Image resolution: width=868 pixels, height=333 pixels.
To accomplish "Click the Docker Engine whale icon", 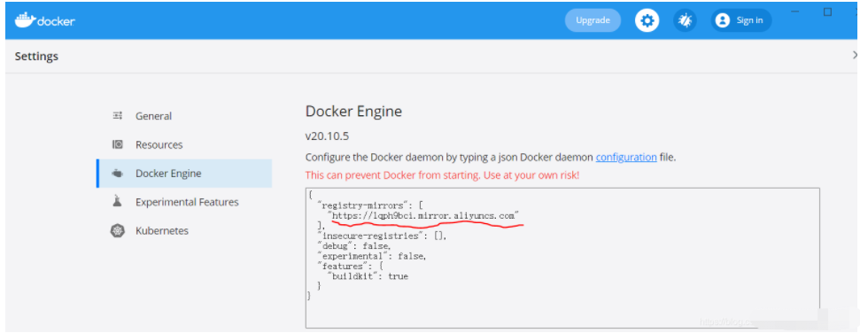I will [x=117, y=173].
